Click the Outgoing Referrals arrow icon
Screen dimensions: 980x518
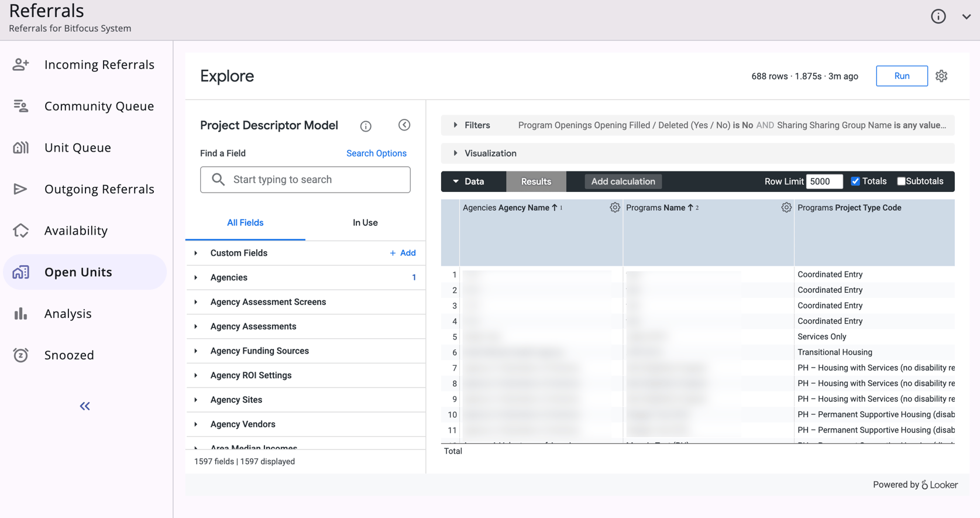point(21,189)
